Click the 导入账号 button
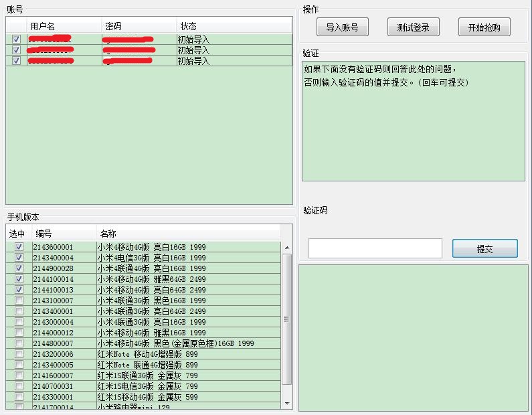The height and width of the screenshot is (415, 532). [343, 27]
